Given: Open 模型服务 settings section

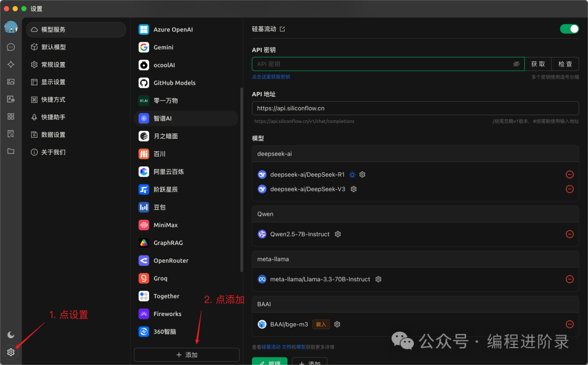Looking at the screenshot, I should pyautogui.click(x=76, y=29).
